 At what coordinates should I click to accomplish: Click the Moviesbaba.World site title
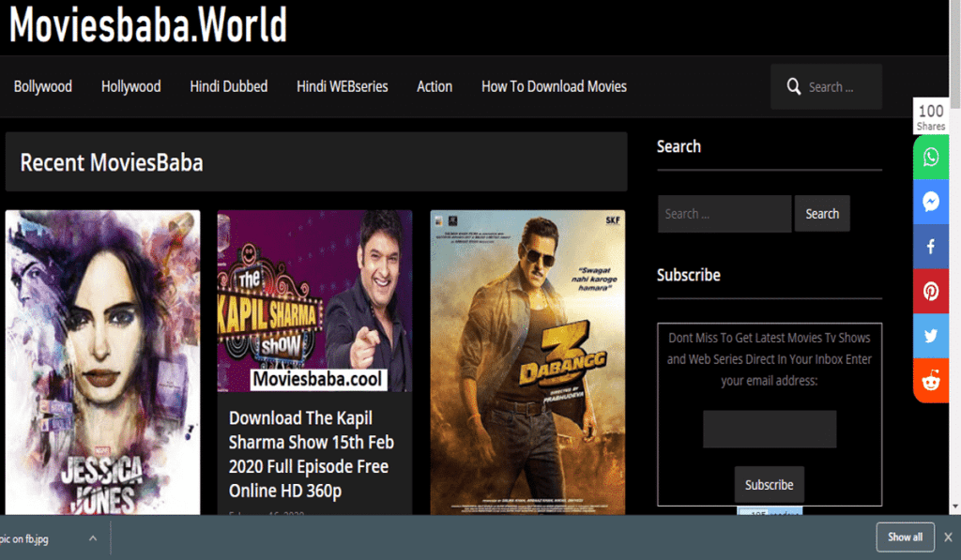pos(147,25)
